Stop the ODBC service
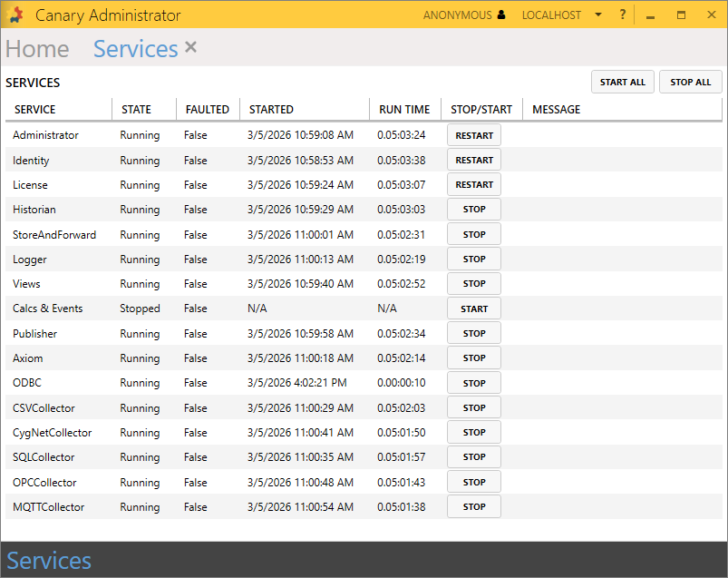Screen dimensions: 728x578 [473, 383]
